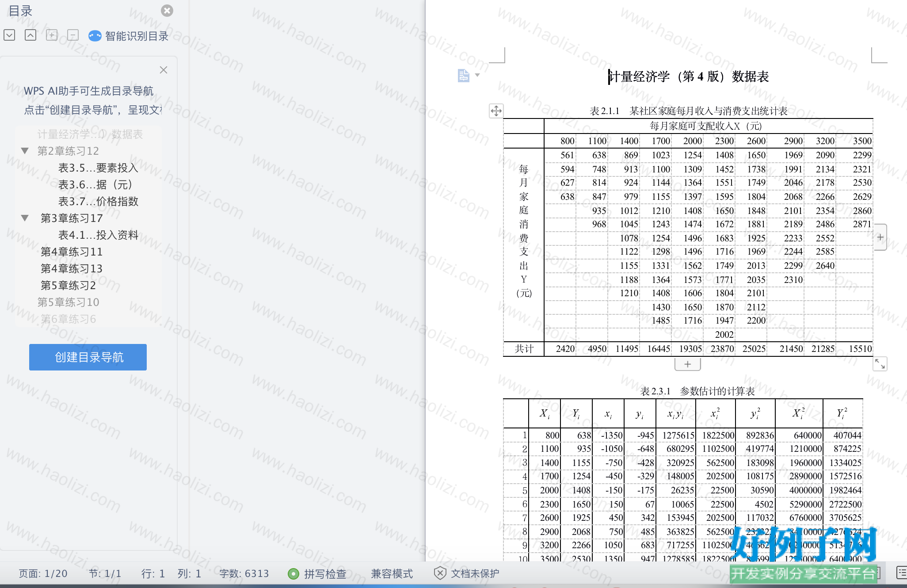907x588 pixels.
Task: Click the 共计 row label cell
Action: coord(524,349)
